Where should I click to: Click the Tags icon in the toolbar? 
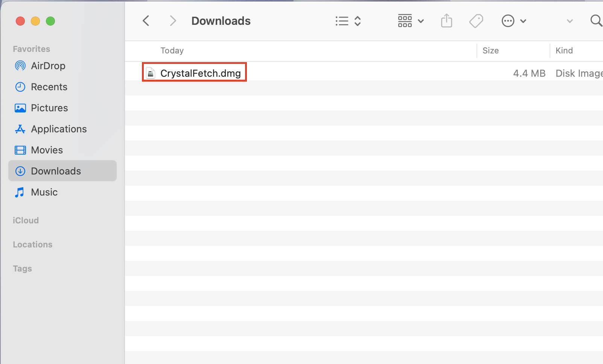[x=476, y=21]
